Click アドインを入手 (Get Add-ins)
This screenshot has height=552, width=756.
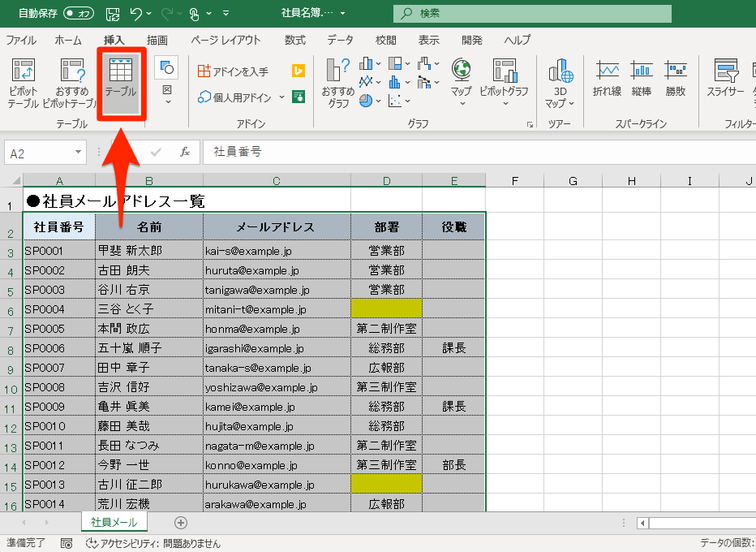[234, 71]
